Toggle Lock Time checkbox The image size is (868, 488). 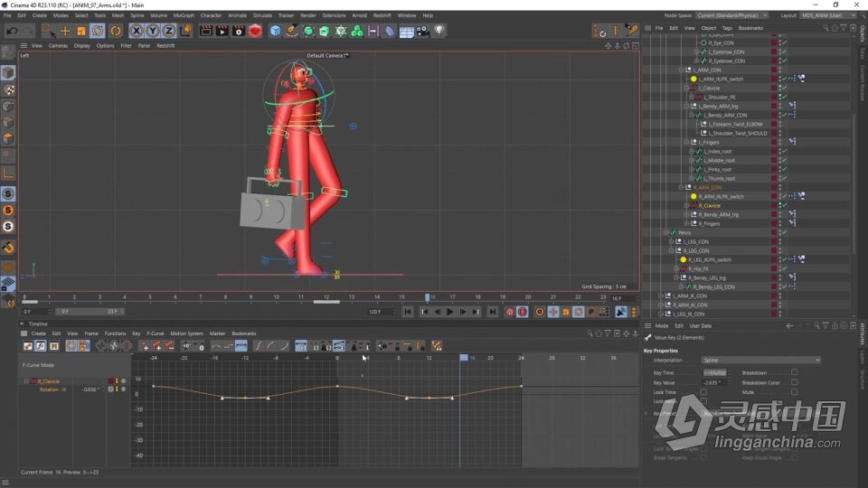pyautogui.click(x=703, y=392)
